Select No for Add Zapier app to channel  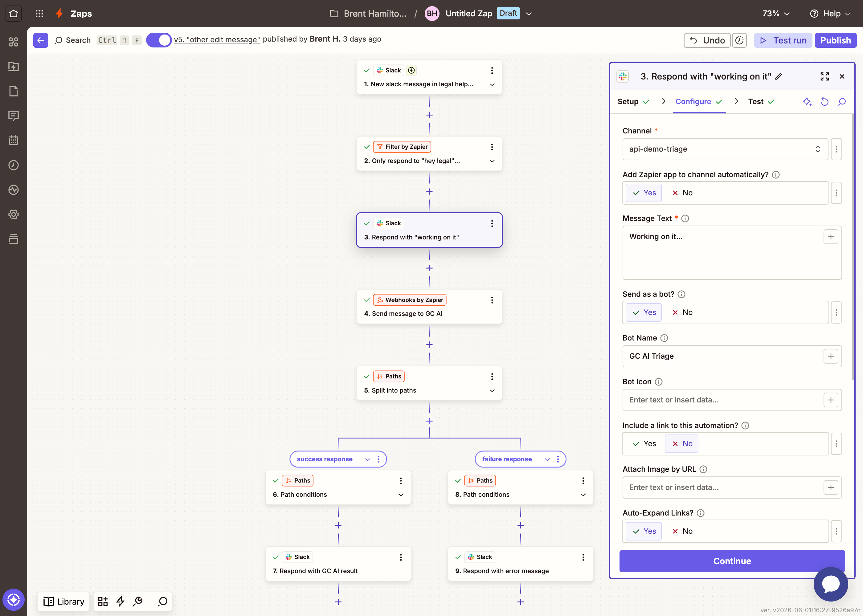point(682,193)
